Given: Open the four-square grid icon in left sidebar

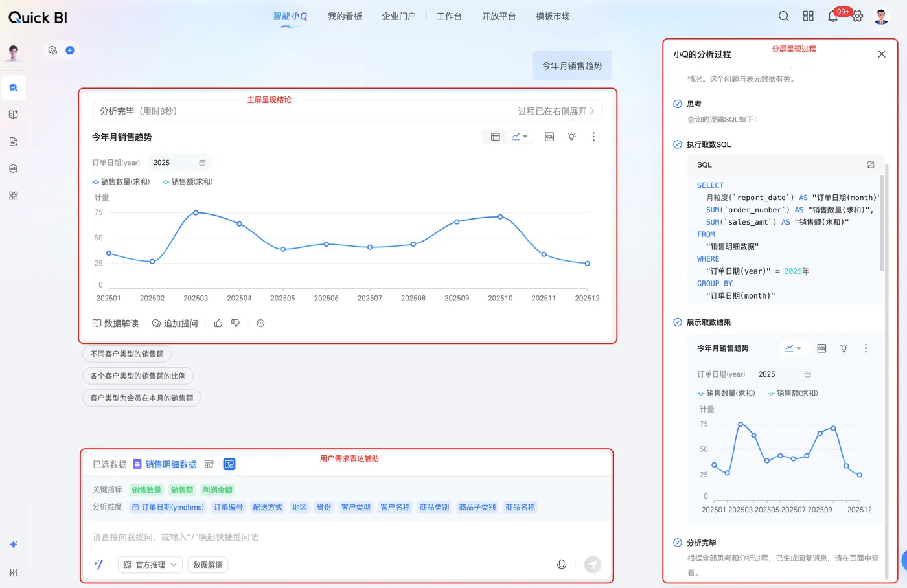Looking at the screenshot, I should pyautogui.click(x=14, y=196).
